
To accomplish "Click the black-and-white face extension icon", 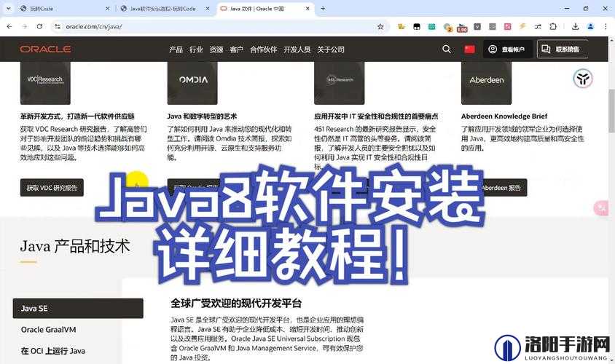I will pos(417,27).
